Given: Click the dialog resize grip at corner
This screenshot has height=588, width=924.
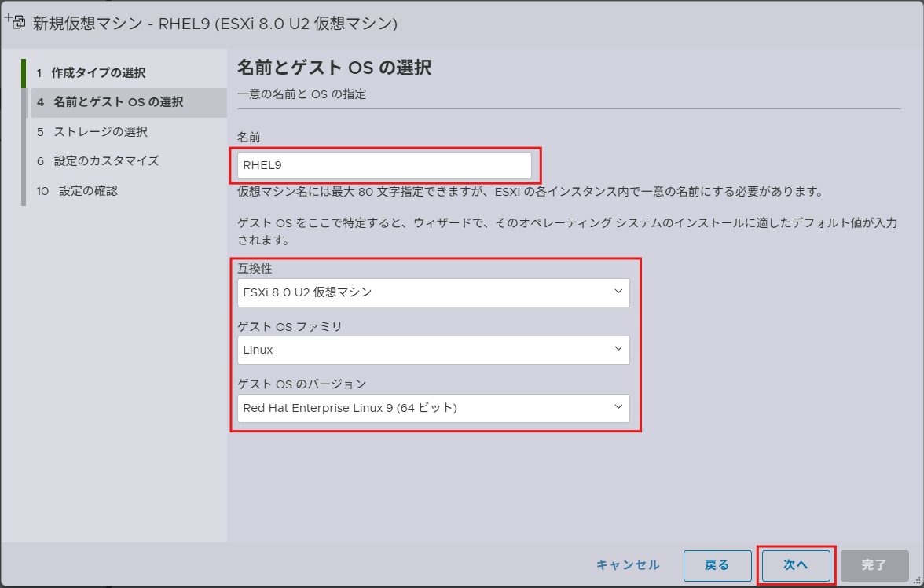Looking at the screenshot, I should tap(917, 581).
